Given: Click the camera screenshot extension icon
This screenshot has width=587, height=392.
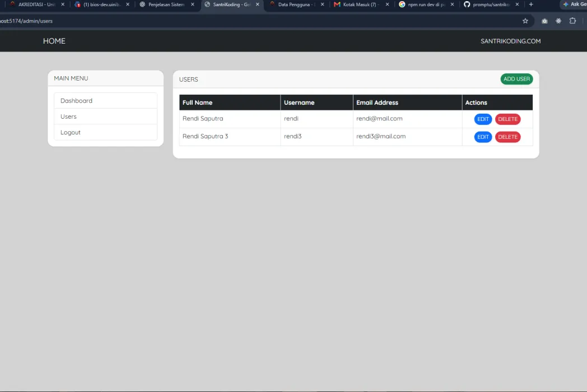Looking at the screenshot, I should point(544,21).
